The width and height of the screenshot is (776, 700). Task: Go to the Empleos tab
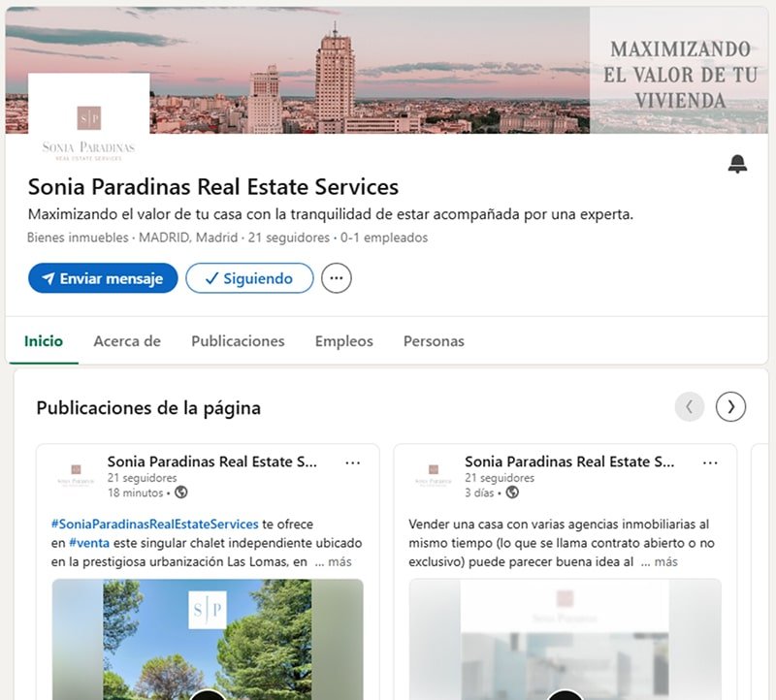point(344,341)
